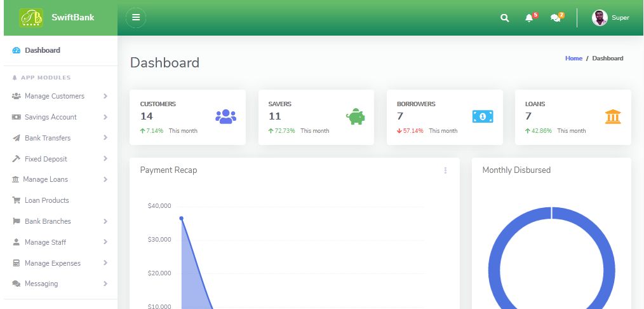
Task: Click the SwiftBank brand name
Action: tap(72, 17)
